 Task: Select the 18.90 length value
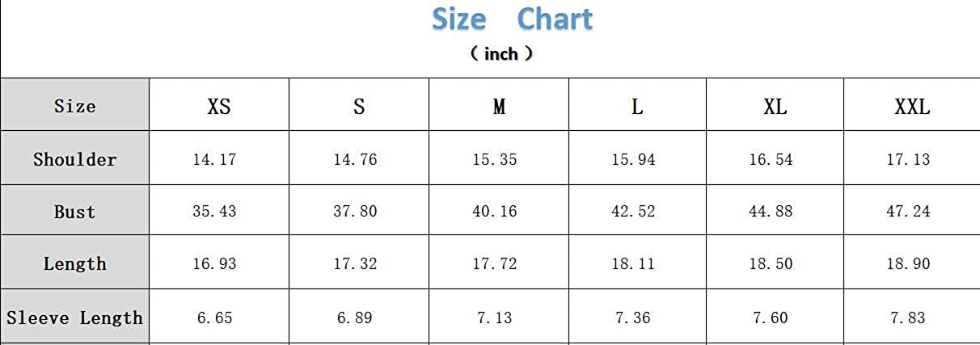[x=908, y=264]
